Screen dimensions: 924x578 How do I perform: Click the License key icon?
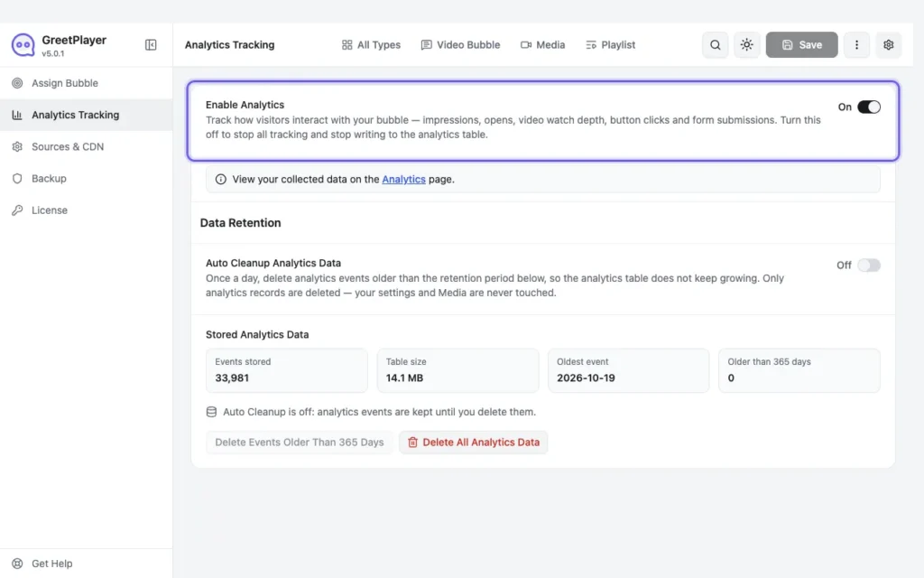click(x=18, y=210)
